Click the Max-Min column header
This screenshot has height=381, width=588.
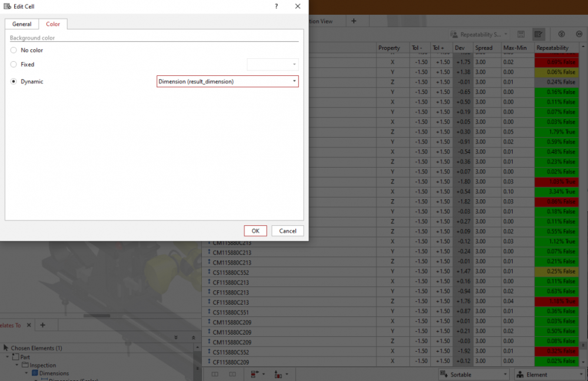click(517, 48)
